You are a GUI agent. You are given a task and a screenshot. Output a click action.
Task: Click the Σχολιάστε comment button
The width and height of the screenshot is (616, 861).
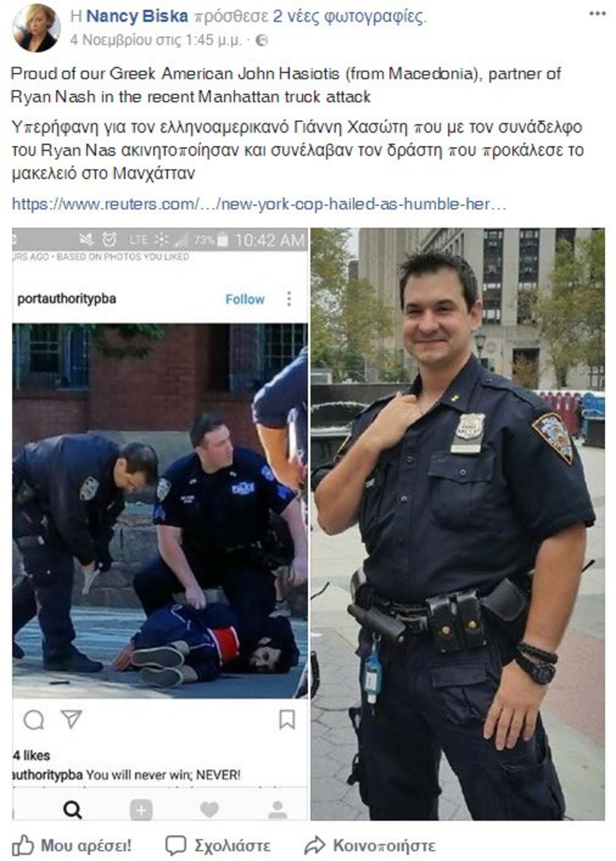tap(218, 846)
